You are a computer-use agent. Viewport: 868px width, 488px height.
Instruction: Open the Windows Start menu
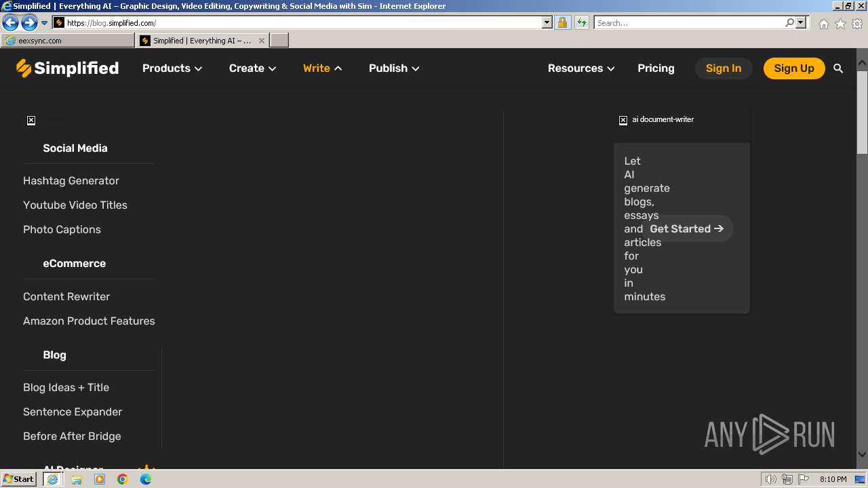[19, 479]
